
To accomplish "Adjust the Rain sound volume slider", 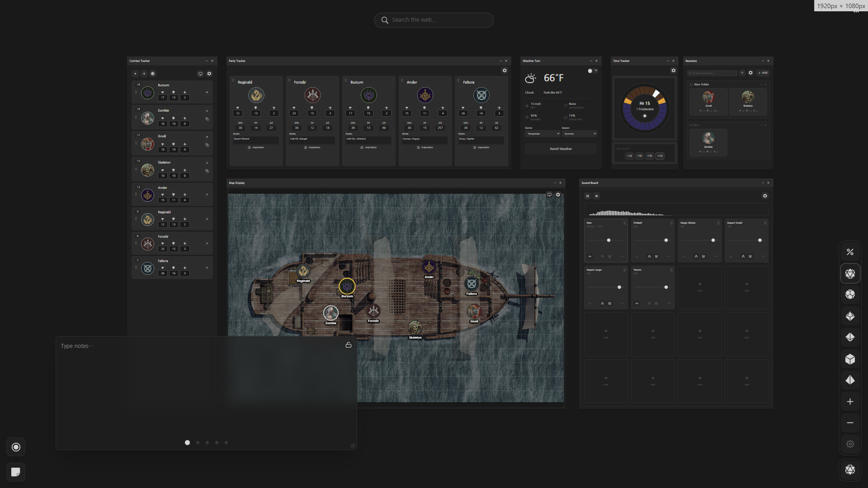I will click(609, 240).
